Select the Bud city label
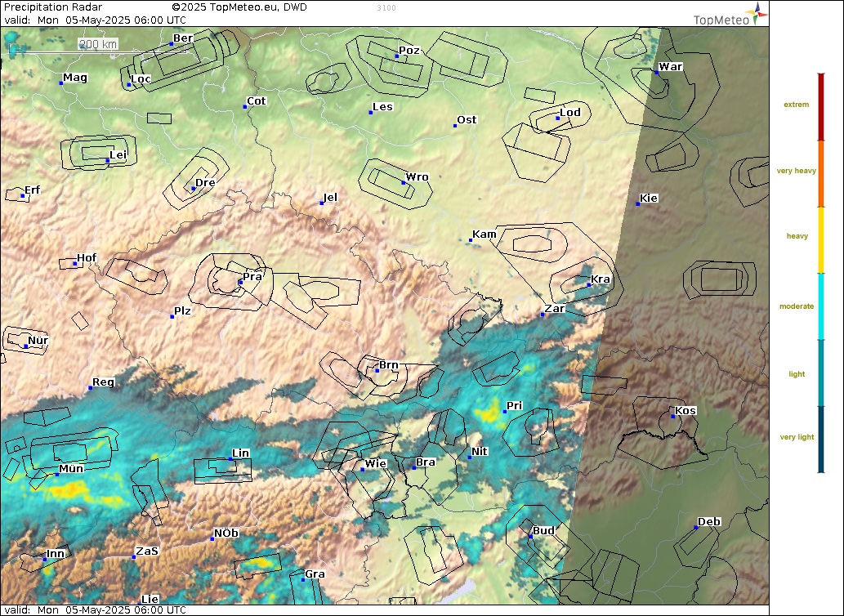This screenshot has width=844, height=616. tap(543, 531)
